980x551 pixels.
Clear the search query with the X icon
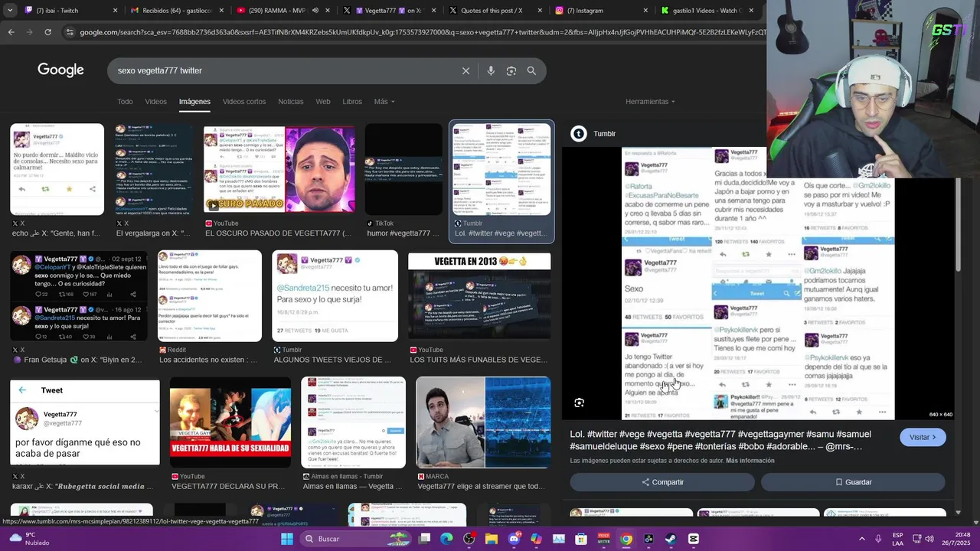465,70
